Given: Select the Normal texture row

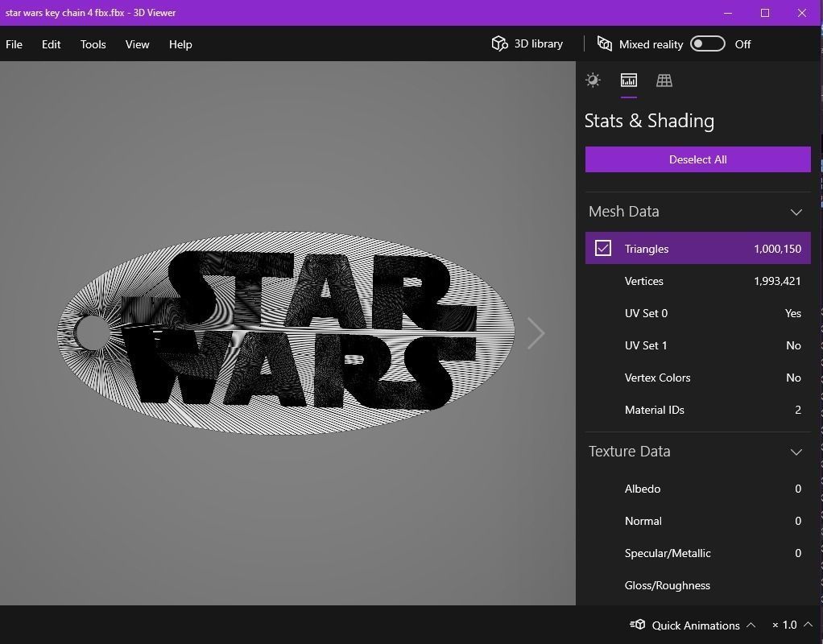Looking at the screenshot, I should click(x=697, y=521).
